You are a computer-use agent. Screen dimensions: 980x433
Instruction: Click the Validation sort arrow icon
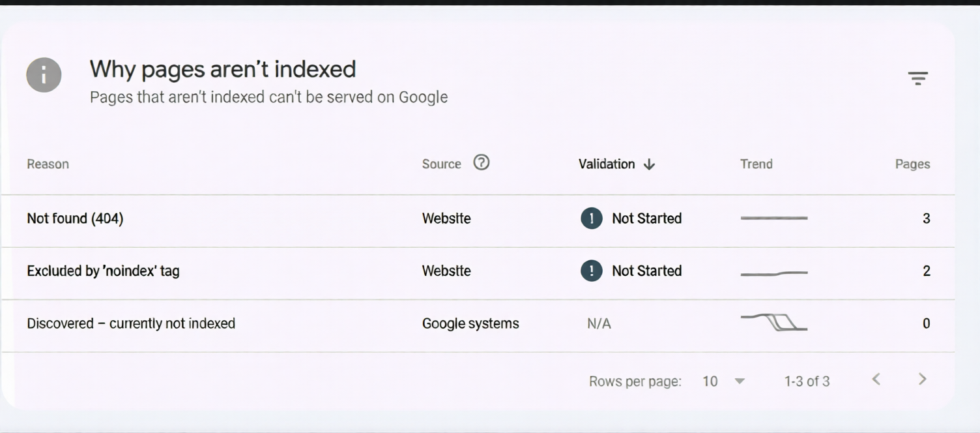coord(649,164)
